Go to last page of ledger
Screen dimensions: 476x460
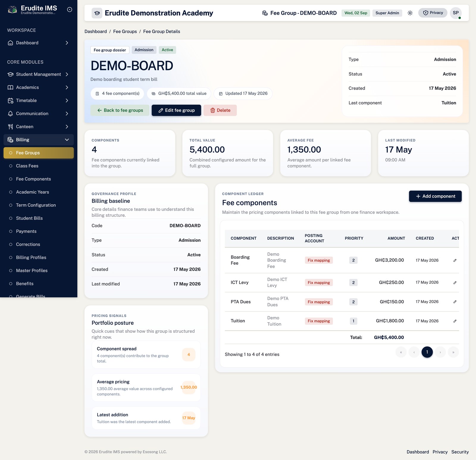click(x=453, y=352)
